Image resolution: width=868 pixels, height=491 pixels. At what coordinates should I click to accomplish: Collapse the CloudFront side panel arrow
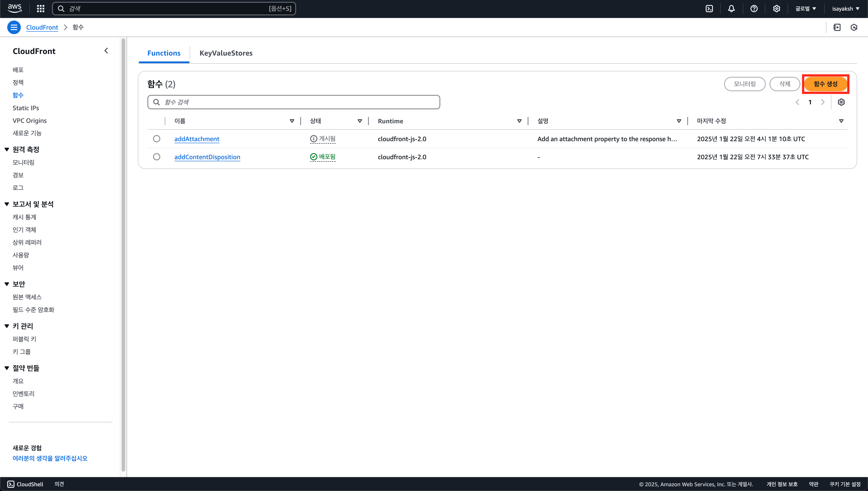[106, 51]
